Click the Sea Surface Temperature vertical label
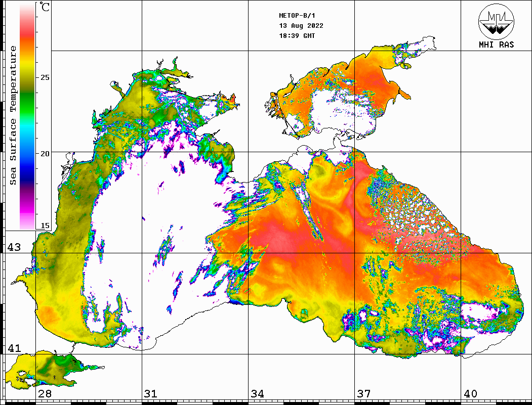Image resolution: width=532 pixels, height=405 pixels. (x=13, y=116)
